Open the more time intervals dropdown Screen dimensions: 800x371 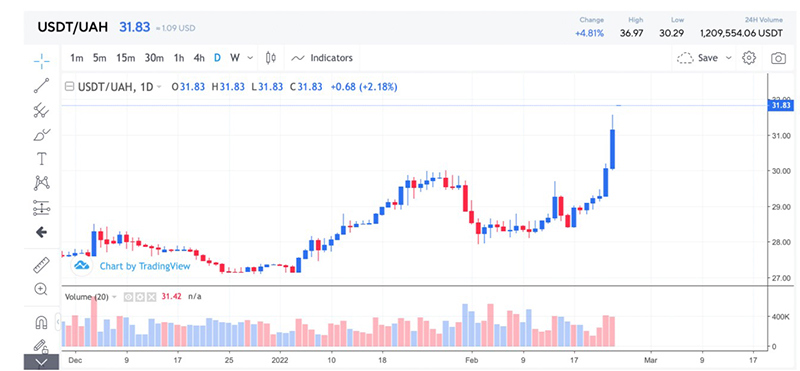coord(250,58)
